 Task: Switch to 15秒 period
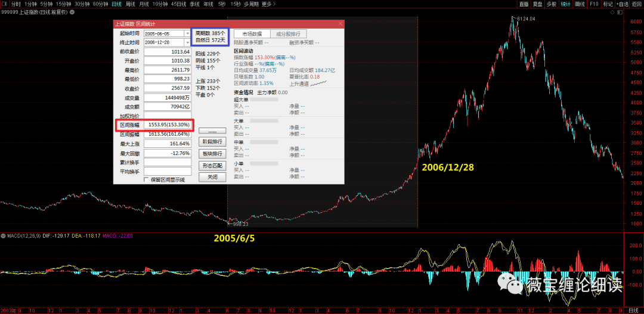(236, 4)
